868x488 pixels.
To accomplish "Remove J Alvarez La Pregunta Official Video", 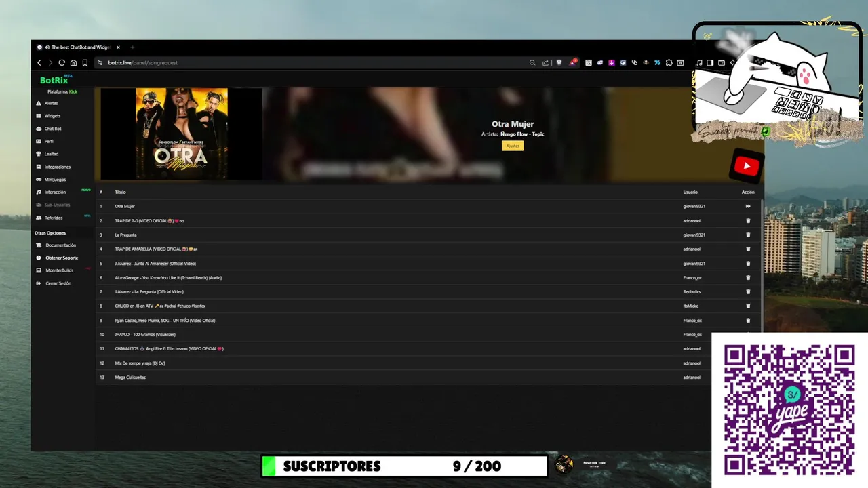I will (x=748, y=291).
